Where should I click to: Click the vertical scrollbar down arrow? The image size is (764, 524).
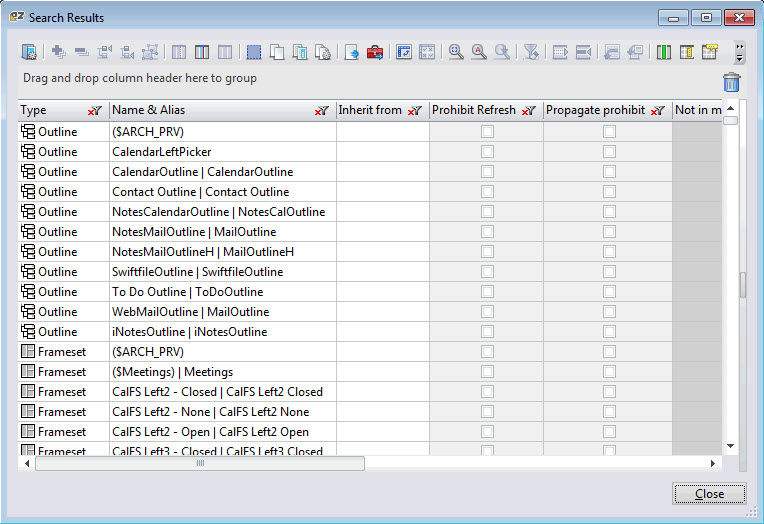(730, 445)
